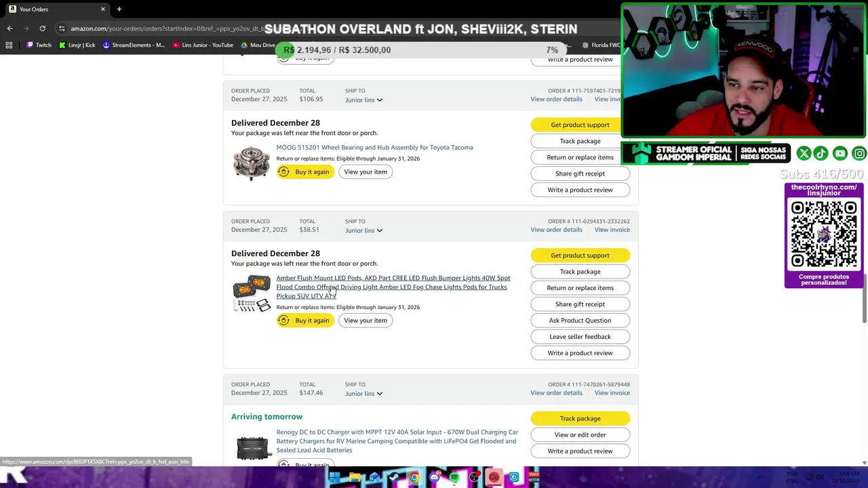Close the Your Orders tab
This screenshot has width=868, height=488.
[x=103, y=9]
